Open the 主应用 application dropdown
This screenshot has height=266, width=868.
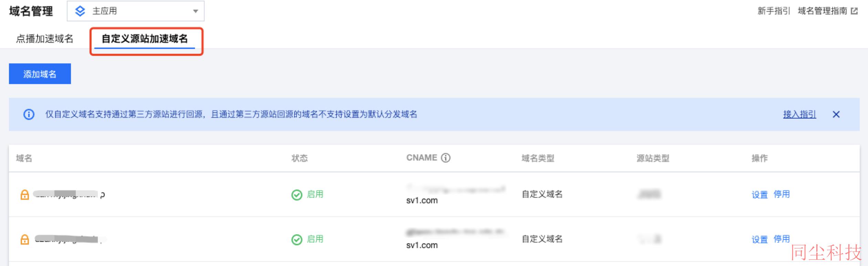click(x=136, y=11)
